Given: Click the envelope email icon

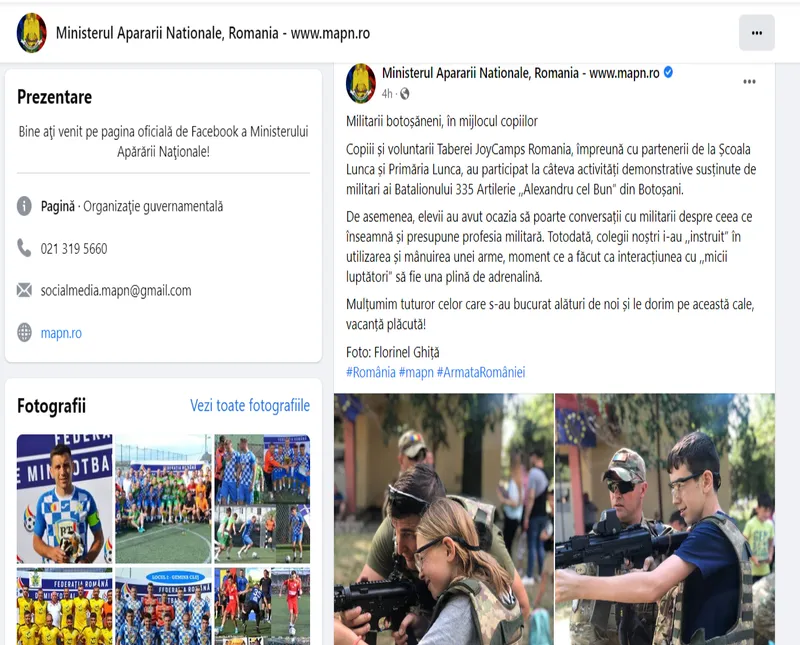Looking at the screenshot, I should [x=24, y=290].
